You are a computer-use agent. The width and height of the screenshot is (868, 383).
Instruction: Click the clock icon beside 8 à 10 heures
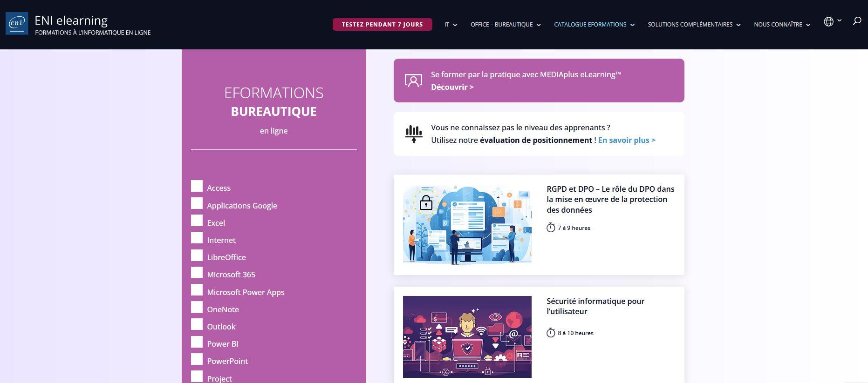click(x=551, y=333)
